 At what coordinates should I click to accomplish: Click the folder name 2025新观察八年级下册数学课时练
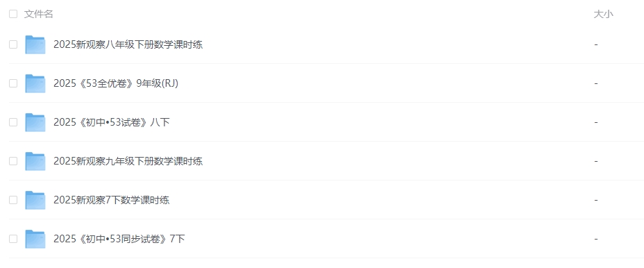tap(128, 44)
